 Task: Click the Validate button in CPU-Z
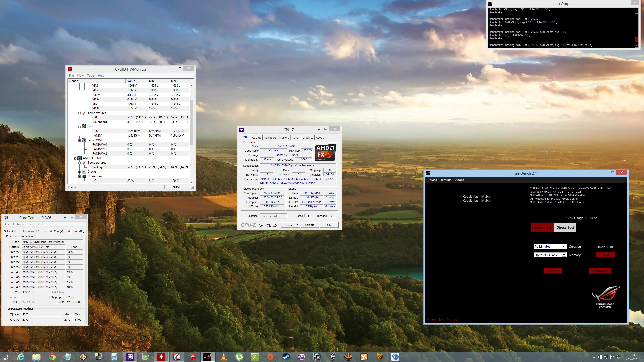(310, 225)
